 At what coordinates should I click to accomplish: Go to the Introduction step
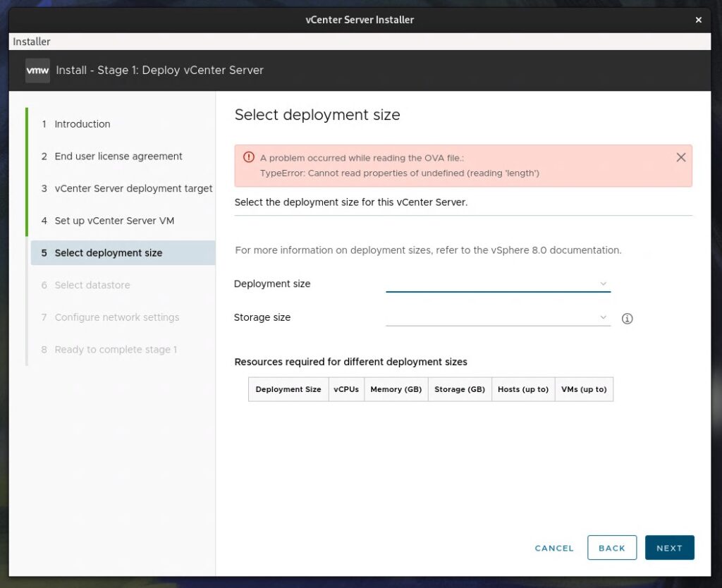[82, 124]
